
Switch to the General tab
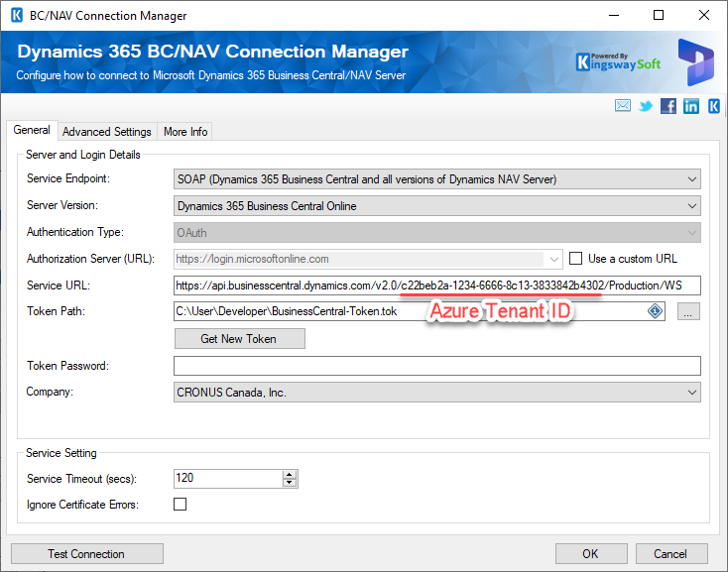pyautogui.click(x=32, y=130)
